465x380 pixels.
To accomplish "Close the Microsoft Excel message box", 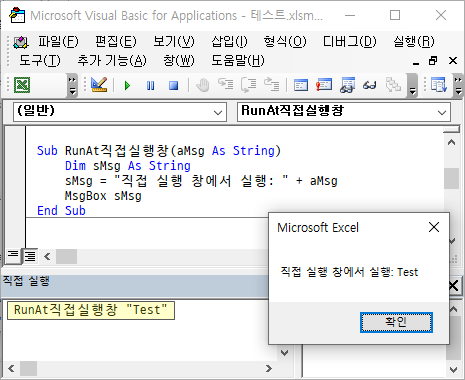I will (x=434, y=227).
